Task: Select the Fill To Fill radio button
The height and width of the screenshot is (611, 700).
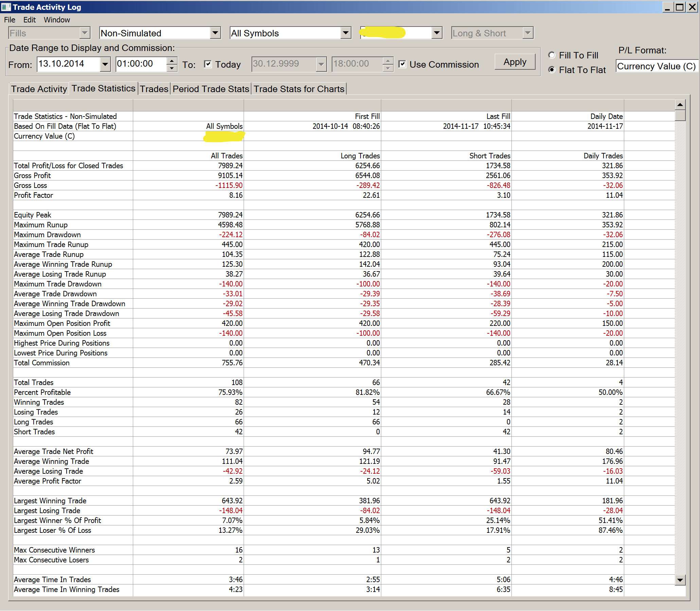Action: pyautogui.click(x=552, y=55)
